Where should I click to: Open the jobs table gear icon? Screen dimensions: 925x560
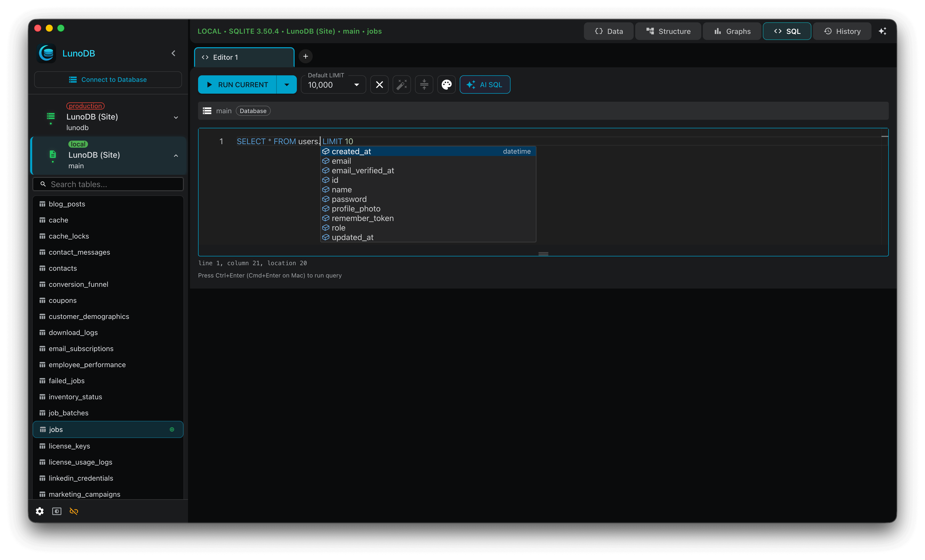172,429
